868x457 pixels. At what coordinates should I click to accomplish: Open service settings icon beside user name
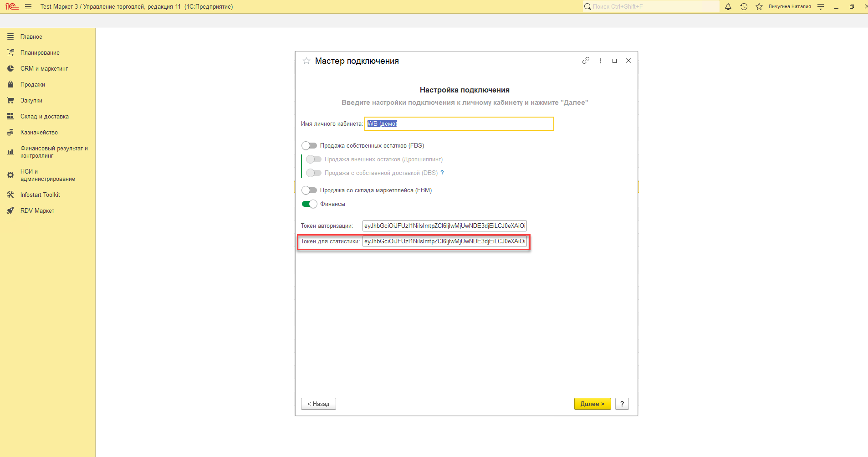[821, 7]
